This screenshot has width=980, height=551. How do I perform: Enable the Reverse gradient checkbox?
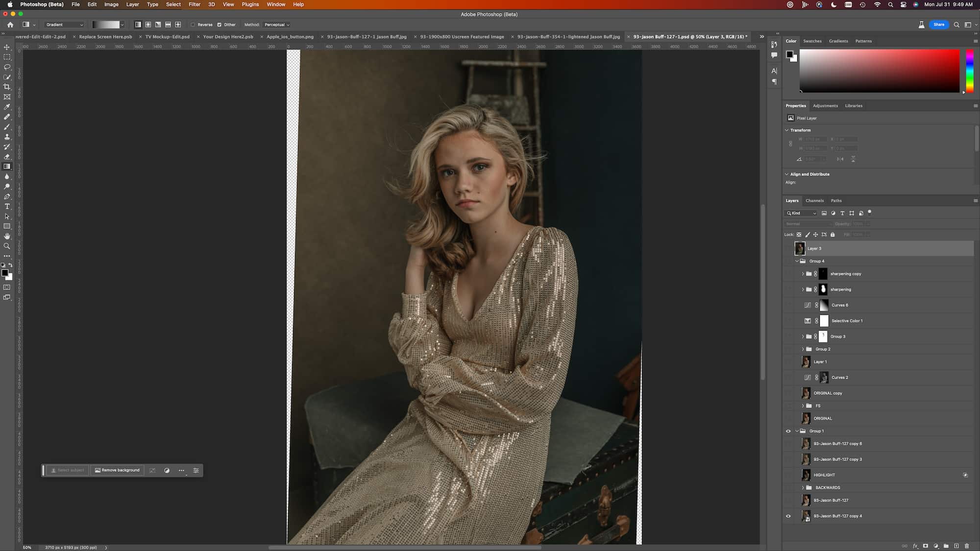pos(193,24)
